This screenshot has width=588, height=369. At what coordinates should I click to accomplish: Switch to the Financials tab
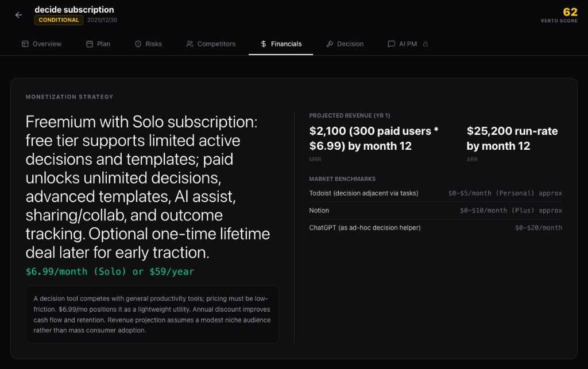point(280,44)
